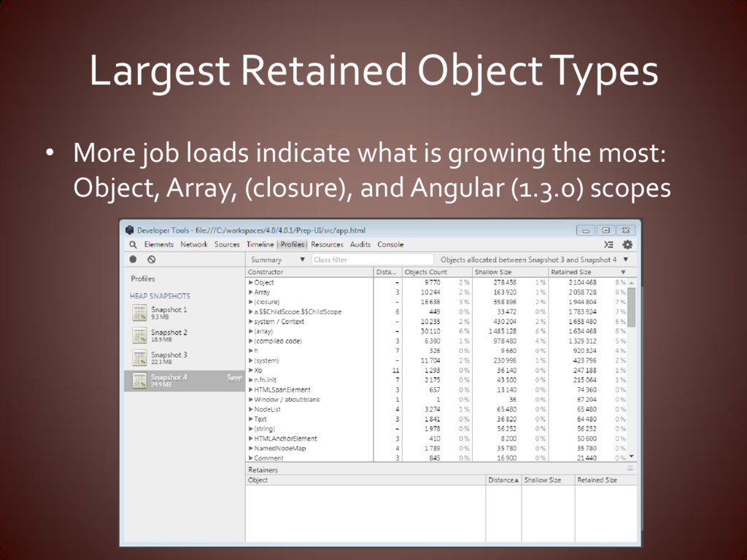The width and height of the screenshot is (747, 560).
Task: Click the Snapshot 1 heap icon
Action: 139,313
